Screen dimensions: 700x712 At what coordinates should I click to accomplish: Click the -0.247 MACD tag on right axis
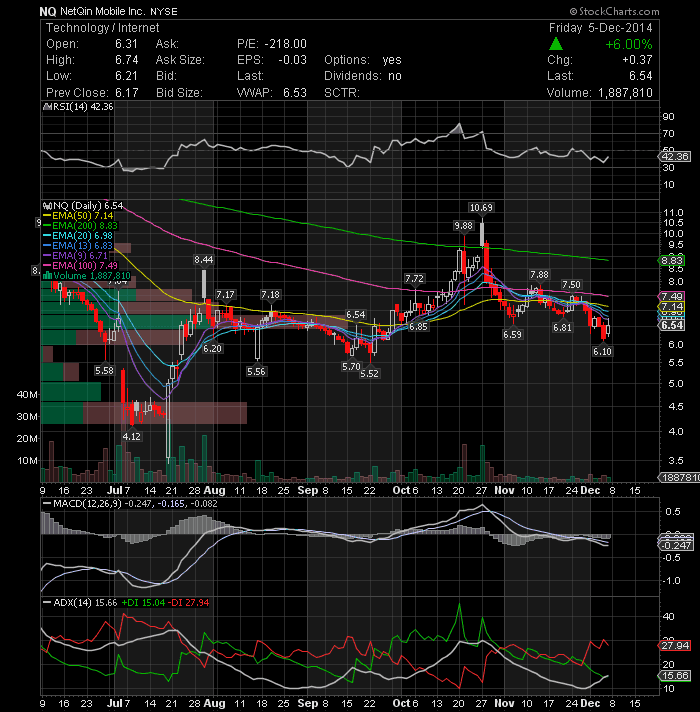tap(676, 545)
